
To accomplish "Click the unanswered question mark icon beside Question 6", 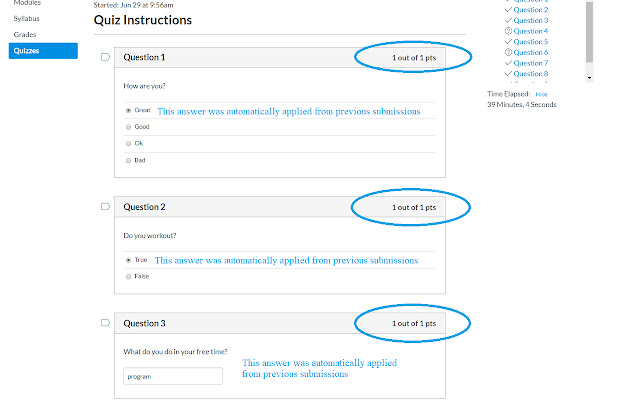I will point(510,52).
